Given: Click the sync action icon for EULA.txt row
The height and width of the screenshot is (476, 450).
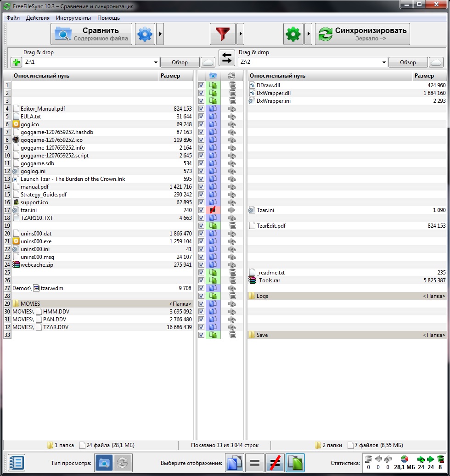Looking at the screenshot, I should point(232,117).
